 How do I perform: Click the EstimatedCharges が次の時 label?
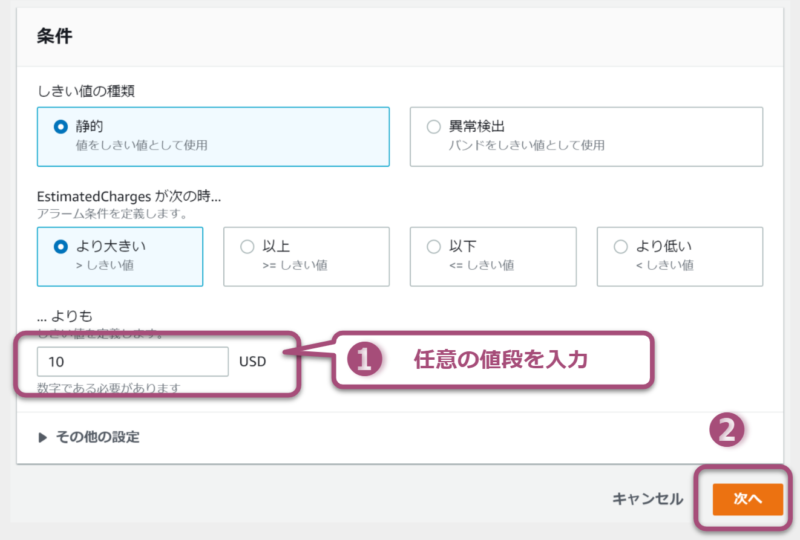128,196
